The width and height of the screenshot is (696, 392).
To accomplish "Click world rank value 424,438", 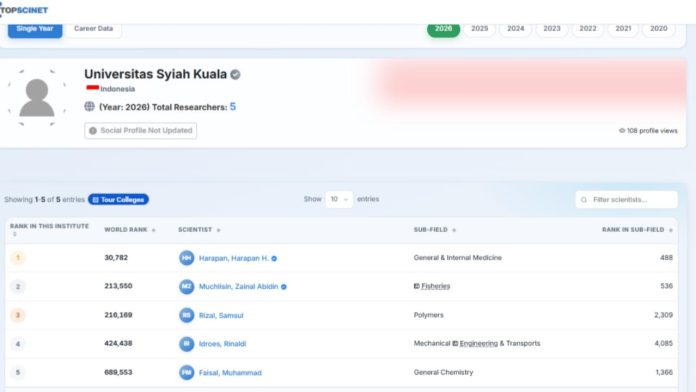I will 118,344.
